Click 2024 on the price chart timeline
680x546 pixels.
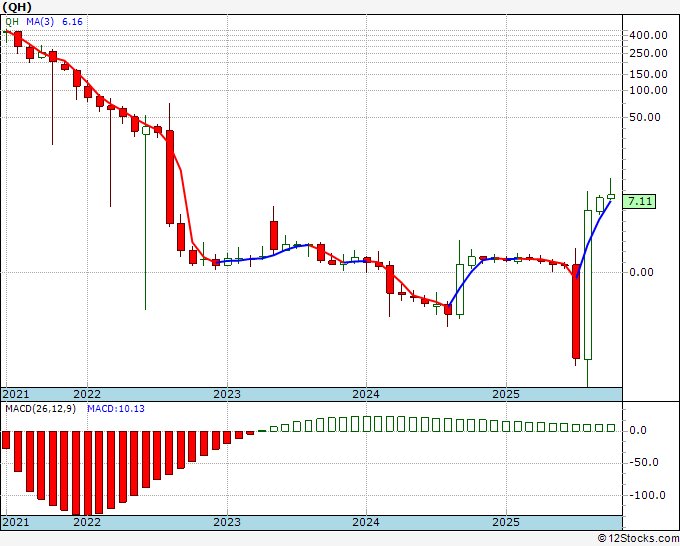(x=366, y=394)
